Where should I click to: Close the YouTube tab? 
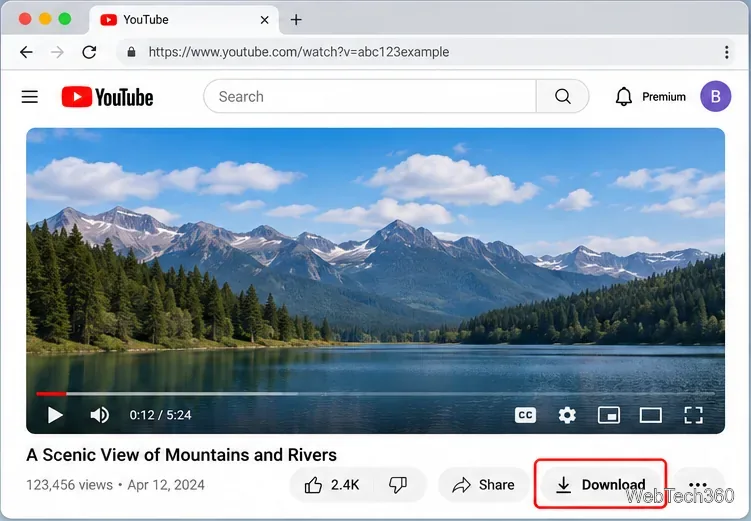[264, 20]
